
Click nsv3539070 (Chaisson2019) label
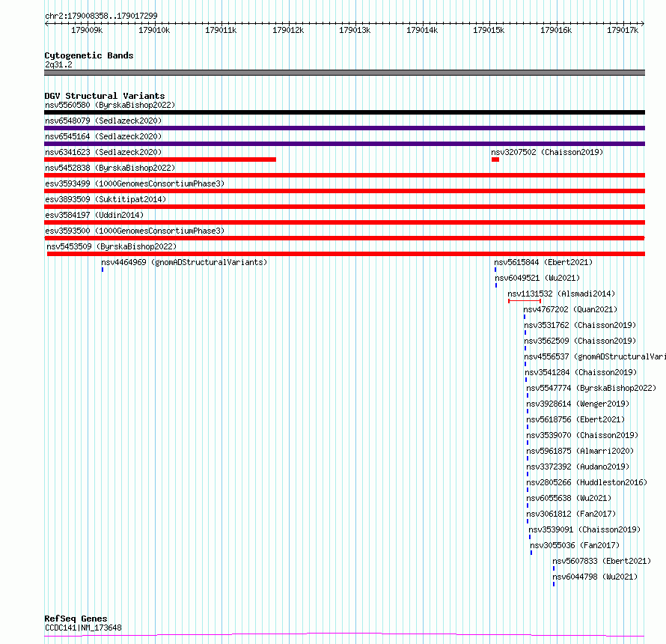click(582, 435)
